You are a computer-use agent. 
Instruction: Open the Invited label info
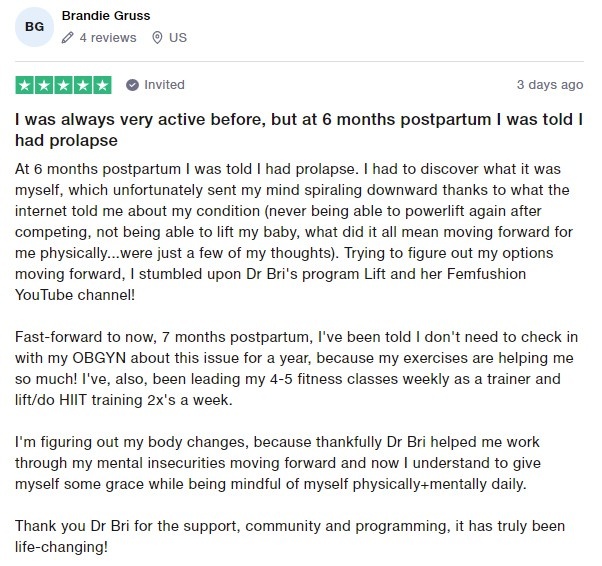(164, 85)
